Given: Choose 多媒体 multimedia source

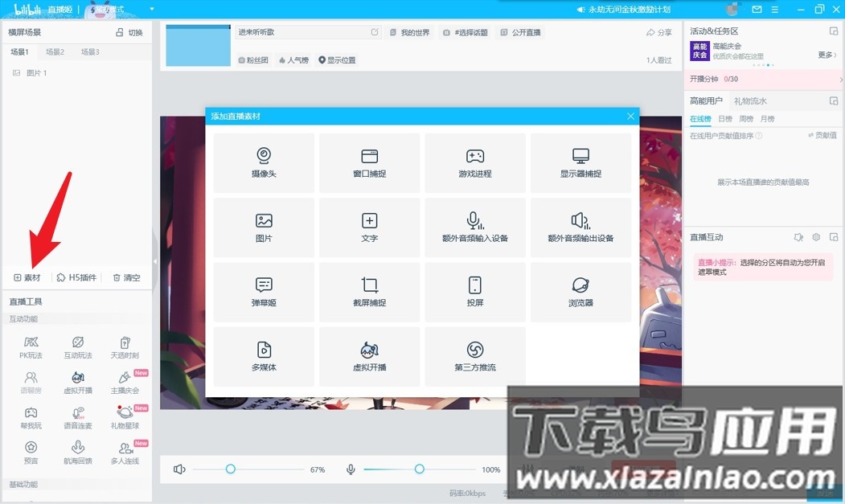Looking at the screenshot, I should point(264,355).
